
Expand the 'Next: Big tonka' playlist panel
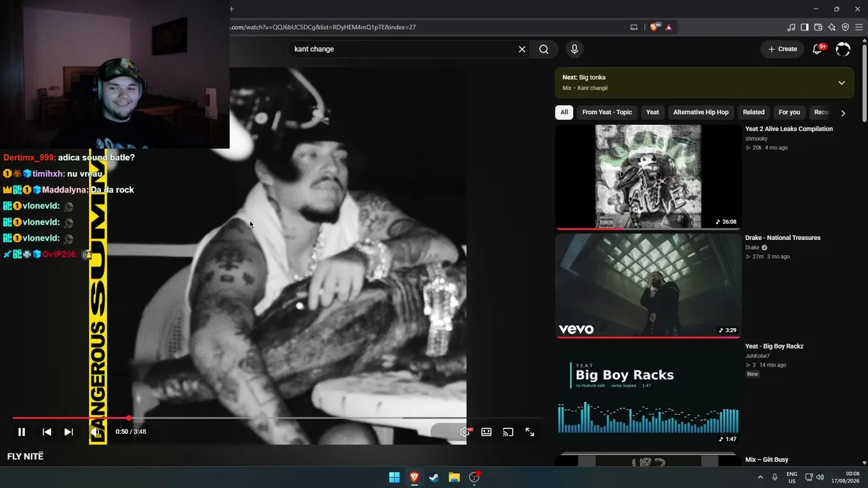(842, 83)
